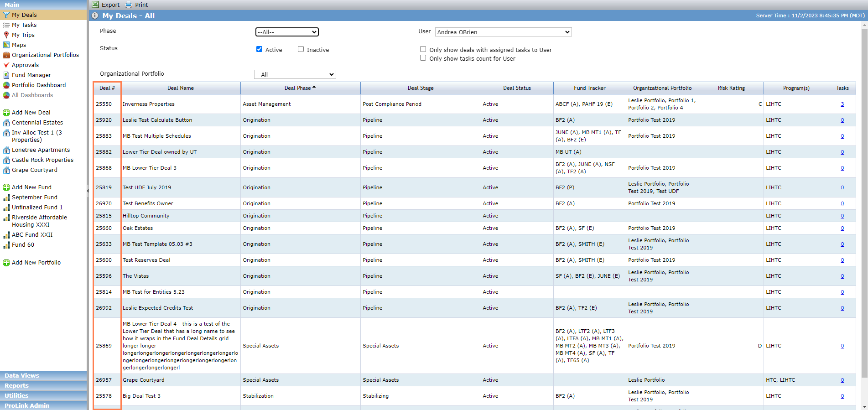Screen dimensions: 868x410
Task: Click task count link for Inverness Properties
Action: pyautogui.click(x=842, y=104)
